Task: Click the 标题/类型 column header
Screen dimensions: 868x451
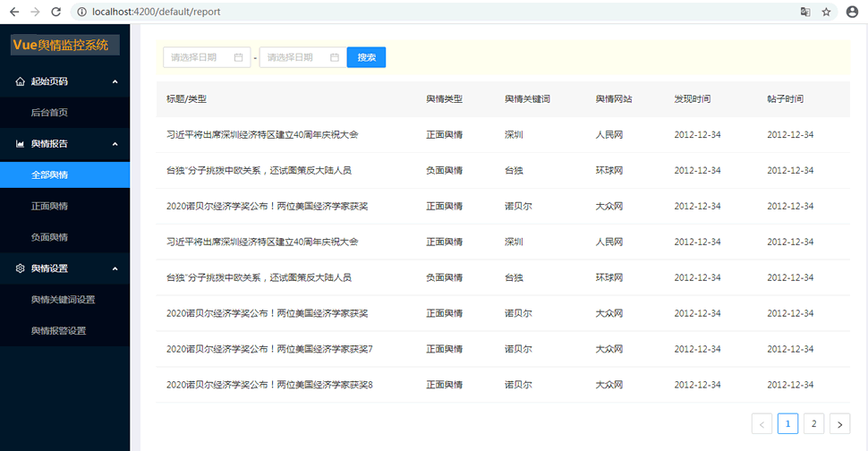Action: (x=186, y=99)
